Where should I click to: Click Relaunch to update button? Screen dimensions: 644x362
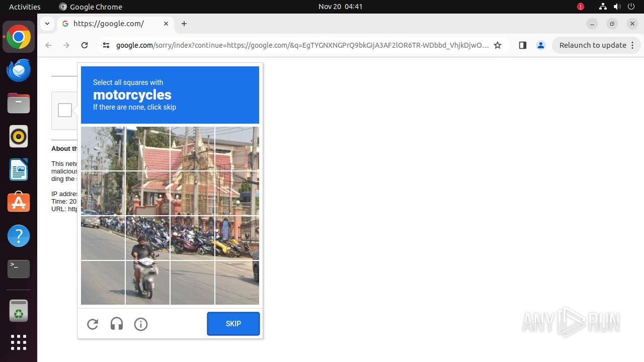(593, 45)
